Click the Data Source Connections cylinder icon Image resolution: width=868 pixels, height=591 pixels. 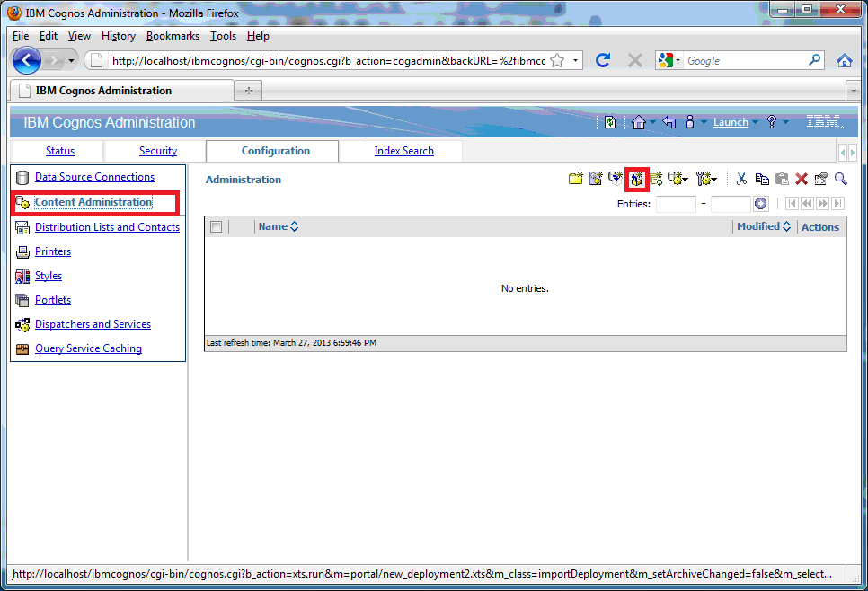[22, 178]
